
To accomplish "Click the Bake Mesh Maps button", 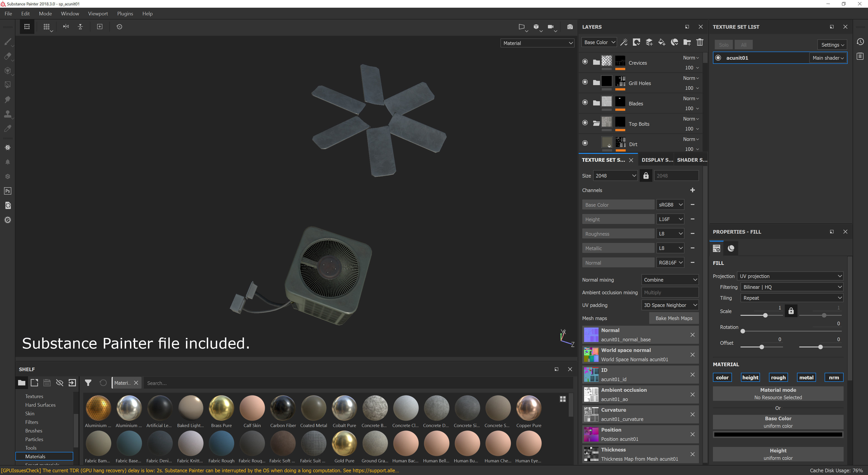I will click(x=674, y=318).
